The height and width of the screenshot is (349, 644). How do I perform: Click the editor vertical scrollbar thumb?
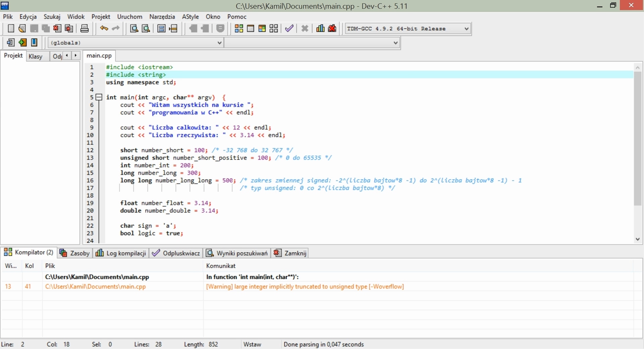click(638, 138)
